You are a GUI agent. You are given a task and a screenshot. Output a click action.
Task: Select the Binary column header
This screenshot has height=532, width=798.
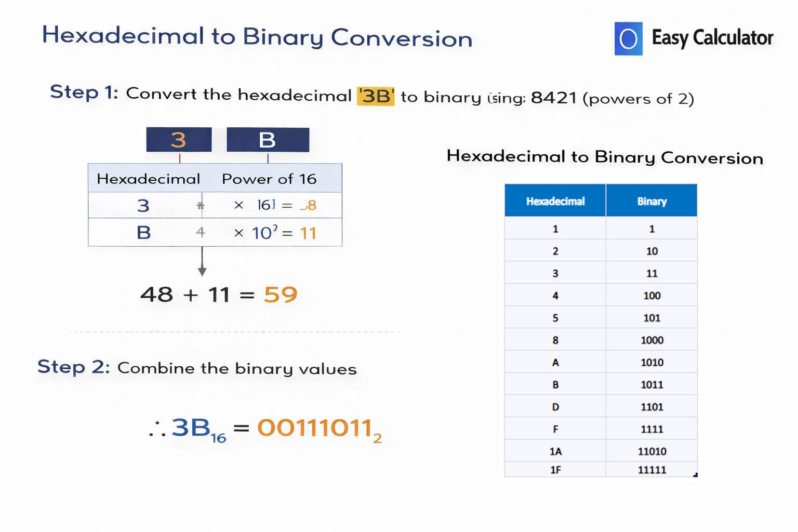[x=651, y=201]
